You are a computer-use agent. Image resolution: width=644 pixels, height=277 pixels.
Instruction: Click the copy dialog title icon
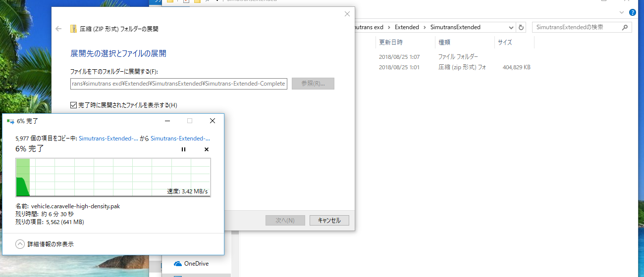[x=10, y=121]
